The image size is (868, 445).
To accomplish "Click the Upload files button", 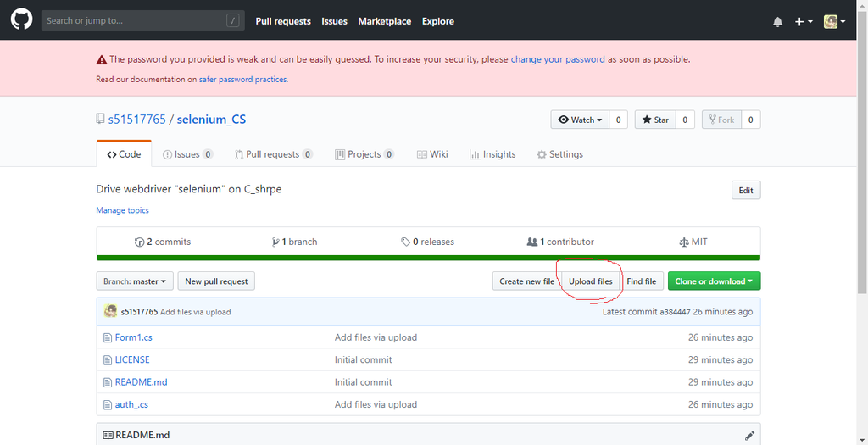I will (591, 281).
